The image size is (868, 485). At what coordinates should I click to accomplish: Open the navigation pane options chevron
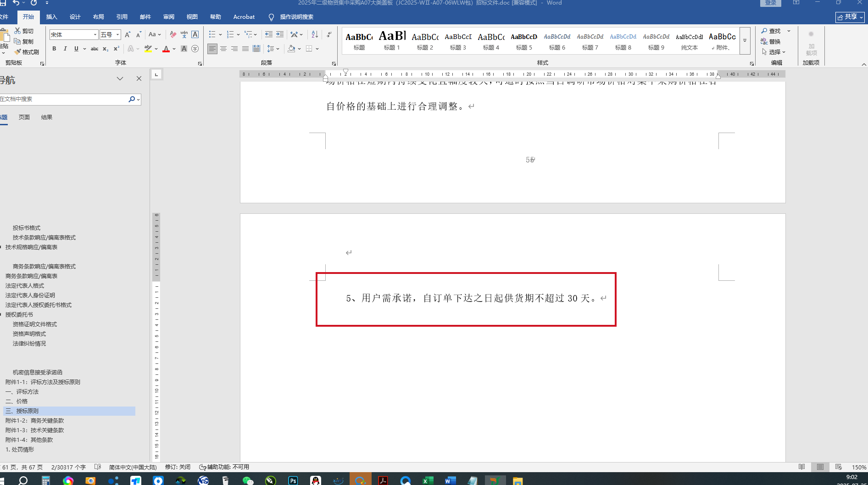[120, 79]
